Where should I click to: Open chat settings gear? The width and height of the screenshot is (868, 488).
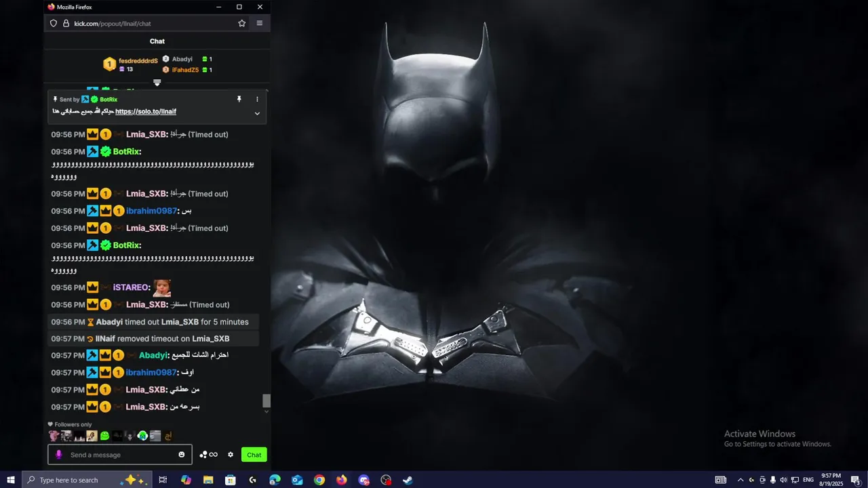[x=231, y=455]
